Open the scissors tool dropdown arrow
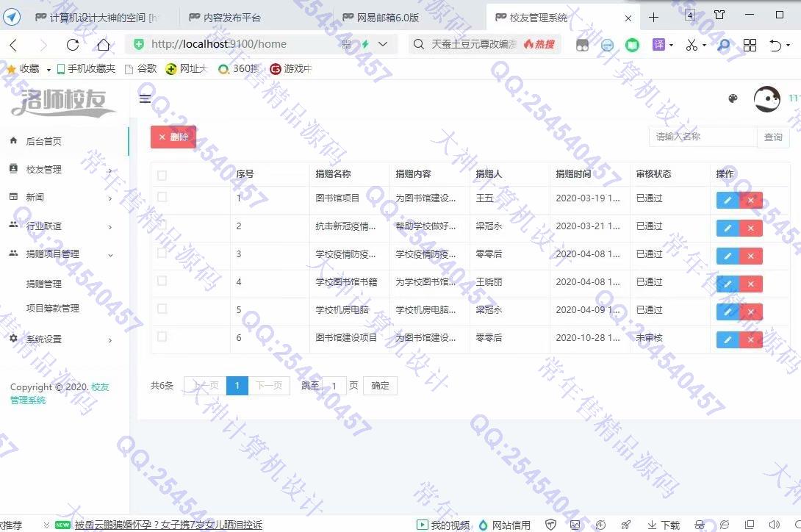The height and width of the screenshot is (532, 801). [704, 45]
